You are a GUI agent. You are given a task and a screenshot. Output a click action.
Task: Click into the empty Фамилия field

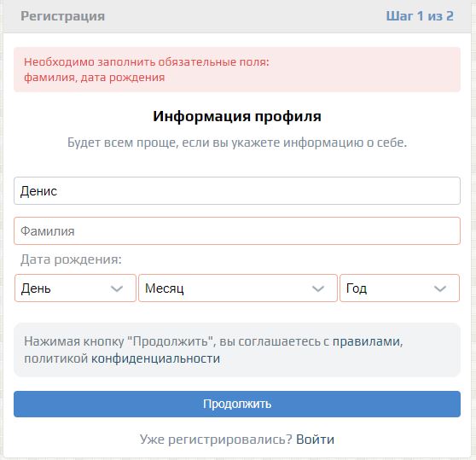point(237,231)
